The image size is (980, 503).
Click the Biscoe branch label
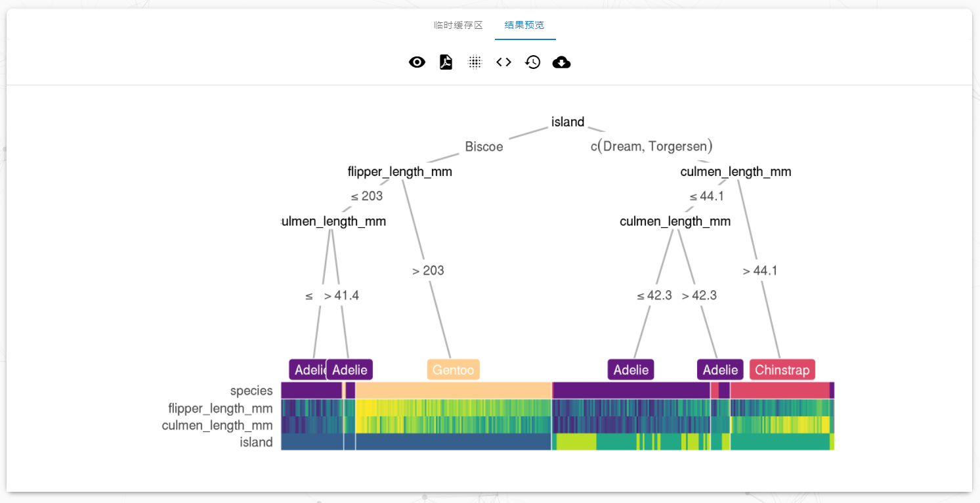[x=484, y=146]
